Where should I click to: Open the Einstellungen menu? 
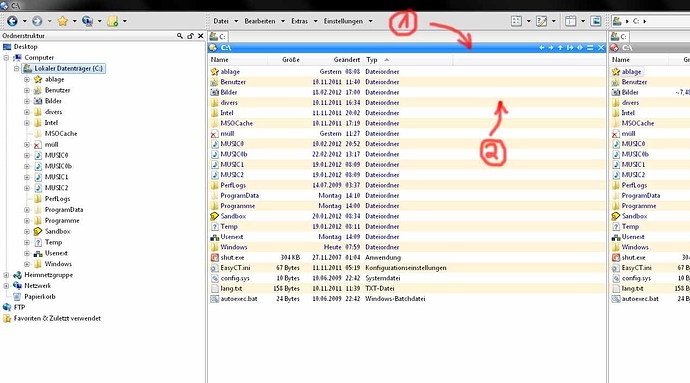click(343, 21)
